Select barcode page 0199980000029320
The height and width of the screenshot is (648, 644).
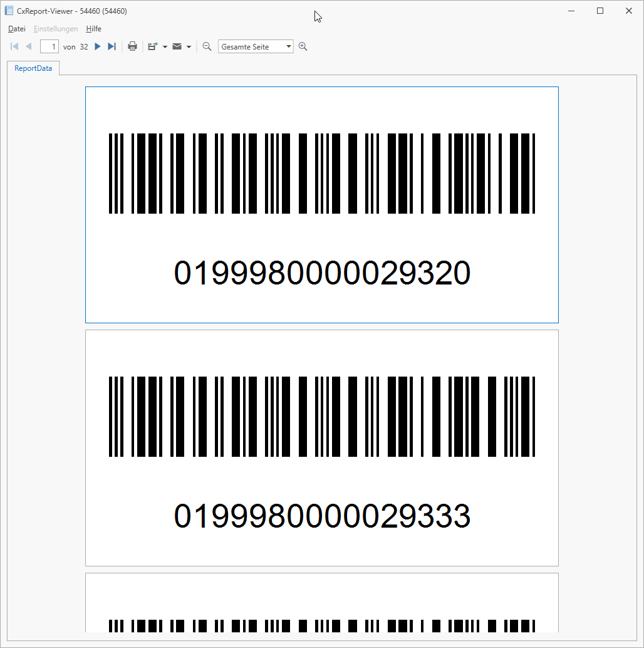[x=322, y=204]
